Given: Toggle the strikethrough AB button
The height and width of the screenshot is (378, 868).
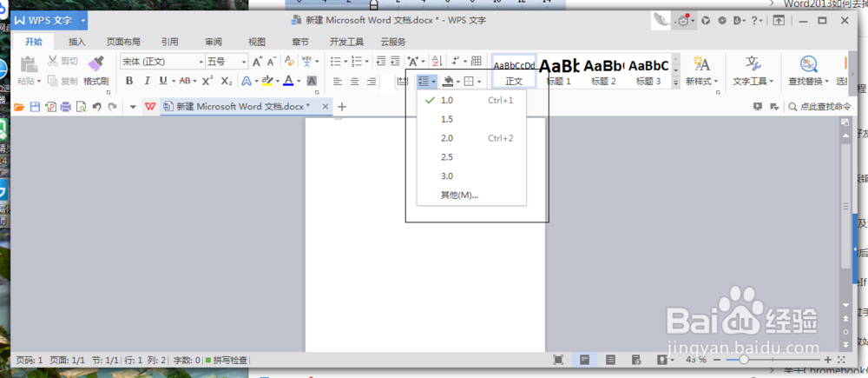Looking at the screenshot, I should tap(186, 81).
